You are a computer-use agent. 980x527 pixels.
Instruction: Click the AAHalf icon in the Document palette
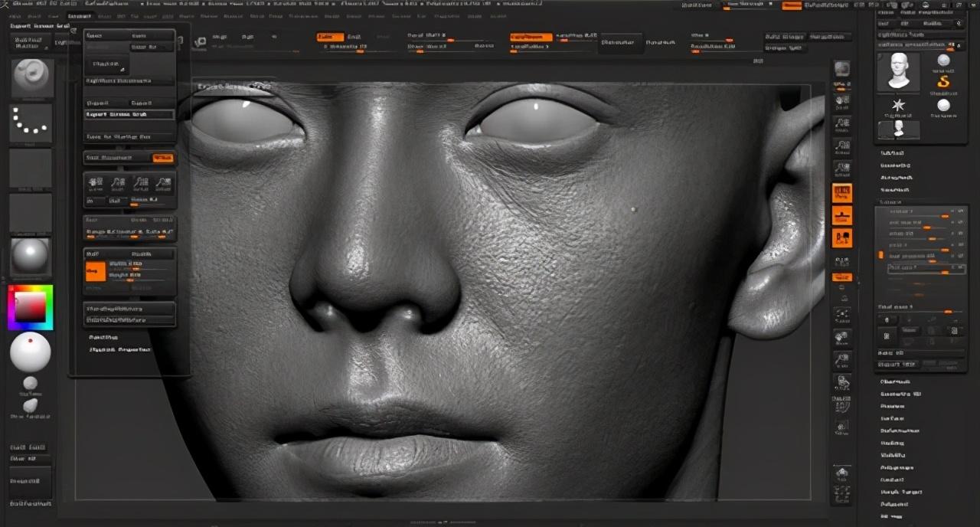163,183
